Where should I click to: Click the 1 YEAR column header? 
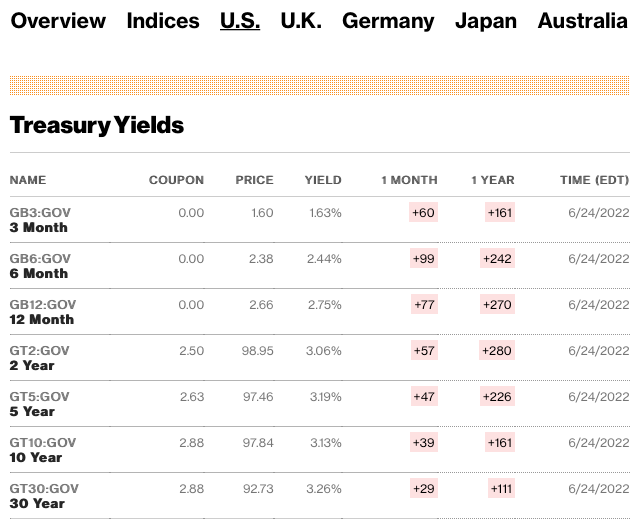coord(493,180)
